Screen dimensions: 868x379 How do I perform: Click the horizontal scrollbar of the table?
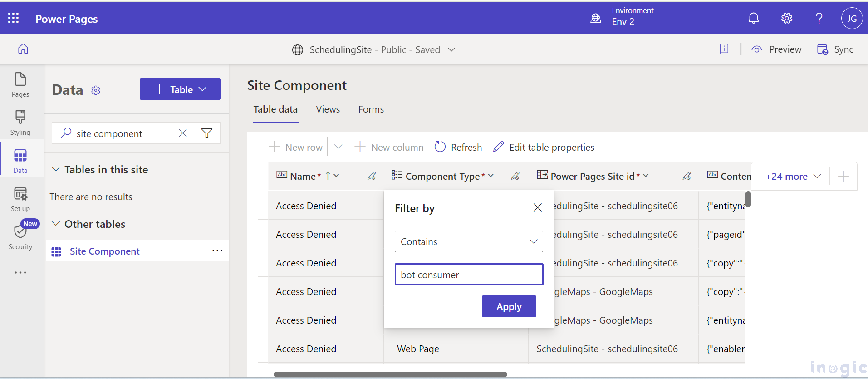coord(390,374)
